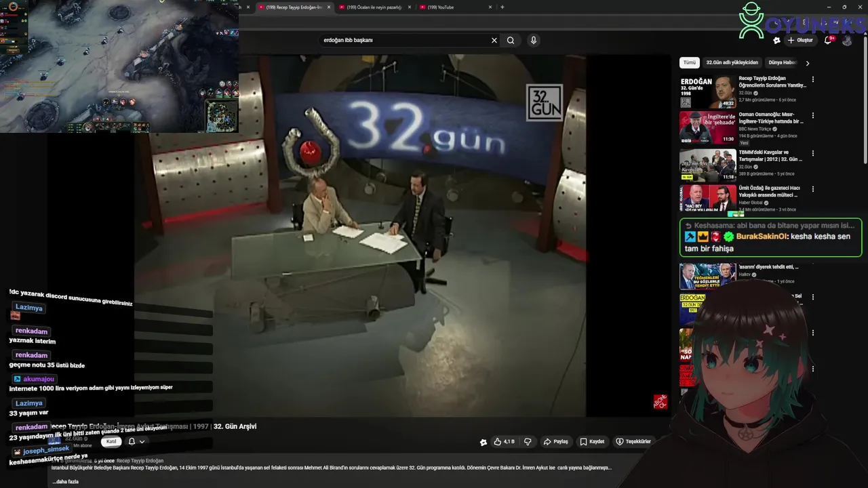Click the Oluştur create button
868x488 pixels.
(800, 40)
